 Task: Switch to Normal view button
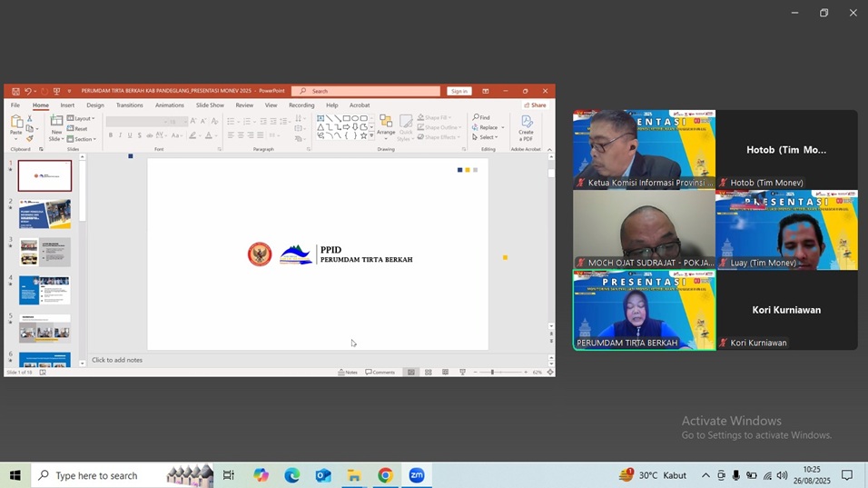point(410,373)
